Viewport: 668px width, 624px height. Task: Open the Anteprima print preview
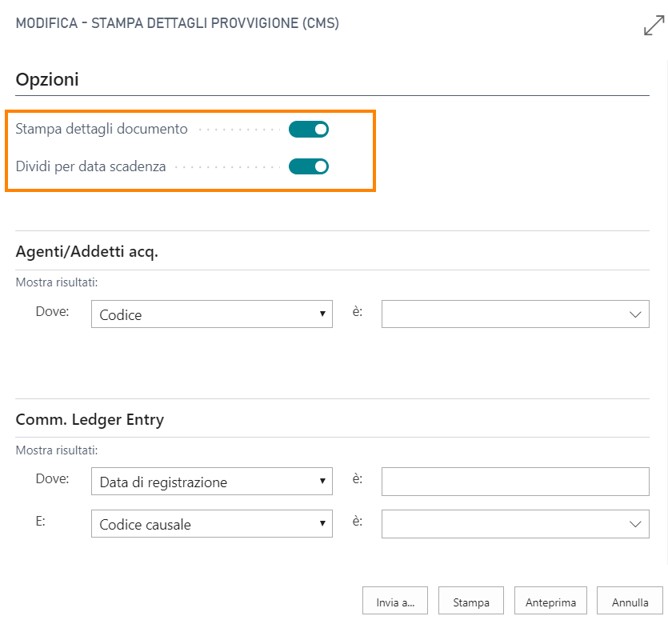550,602
